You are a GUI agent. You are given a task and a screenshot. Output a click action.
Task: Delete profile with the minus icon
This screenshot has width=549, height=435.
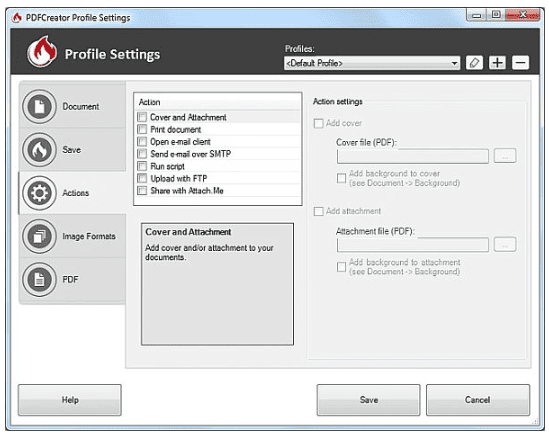pyautogui.click(x=520, y=63)
